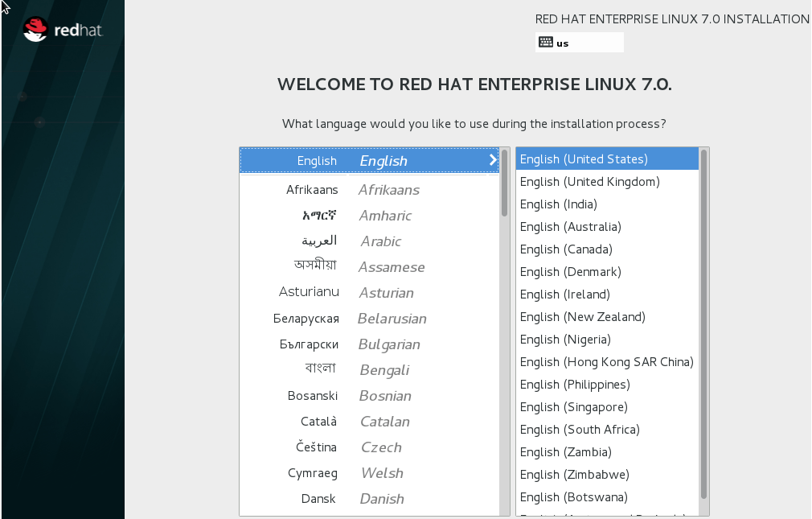Click the locale list scrollbar thumb
Screen dimensions: 812x519
click(703, 324)
